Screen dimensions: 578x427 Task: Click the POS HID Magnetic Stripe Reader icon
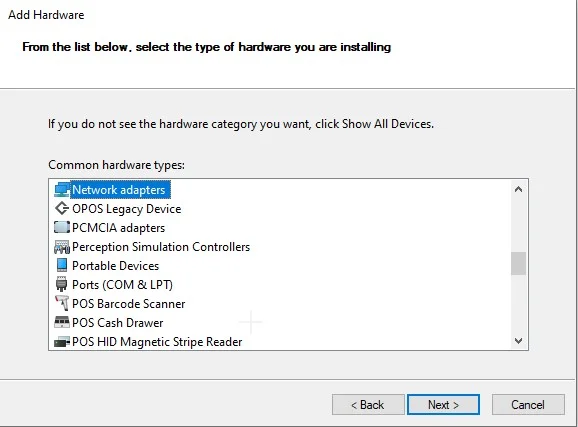pyautogui.click(x=62, y=342)
